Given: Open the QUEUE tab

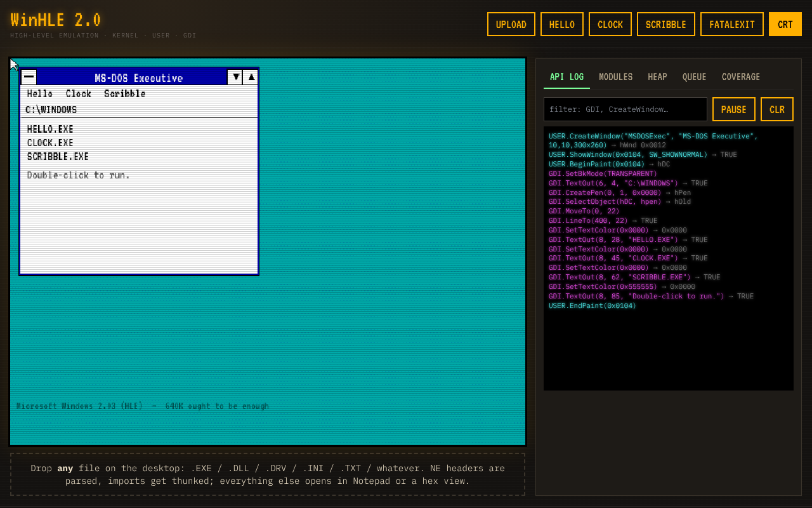Looking at the screenshot, I should coord(694,77).
